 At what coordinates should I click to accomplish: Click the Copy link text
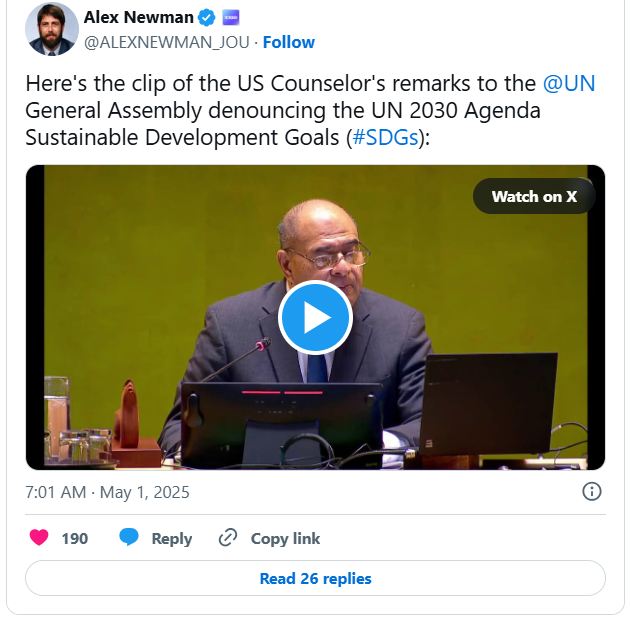pyautogui.click(x=285, y=539)
